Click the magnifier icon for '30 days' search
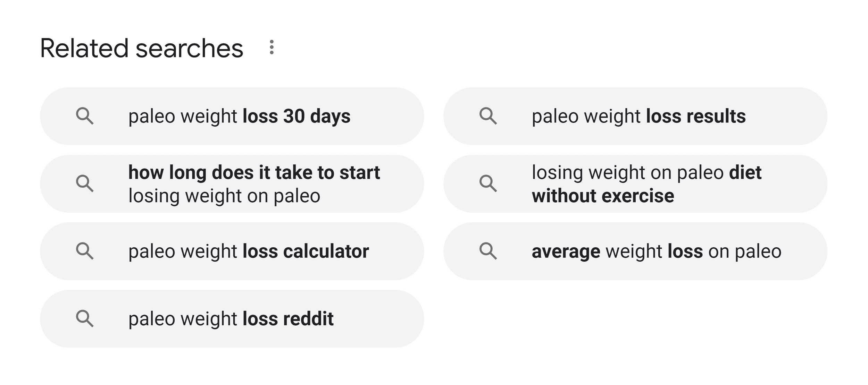Viewport: 868px width, 385px height. point(85,116)
